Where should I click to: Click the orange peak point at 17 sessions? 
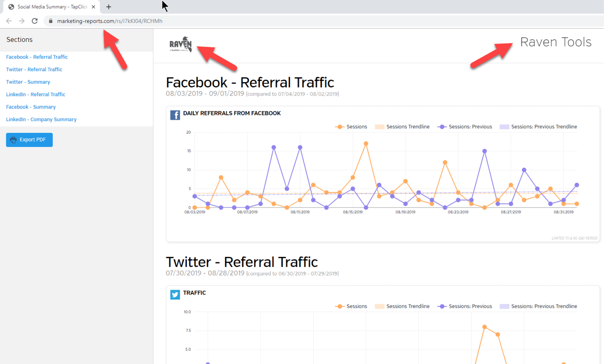[366, 143]
